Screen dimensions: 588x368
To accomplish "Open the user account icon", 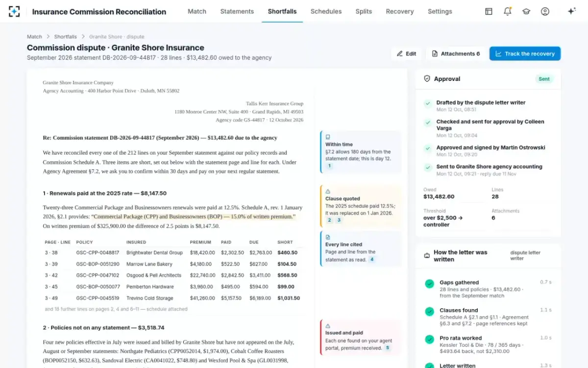I will click(545, 11).
